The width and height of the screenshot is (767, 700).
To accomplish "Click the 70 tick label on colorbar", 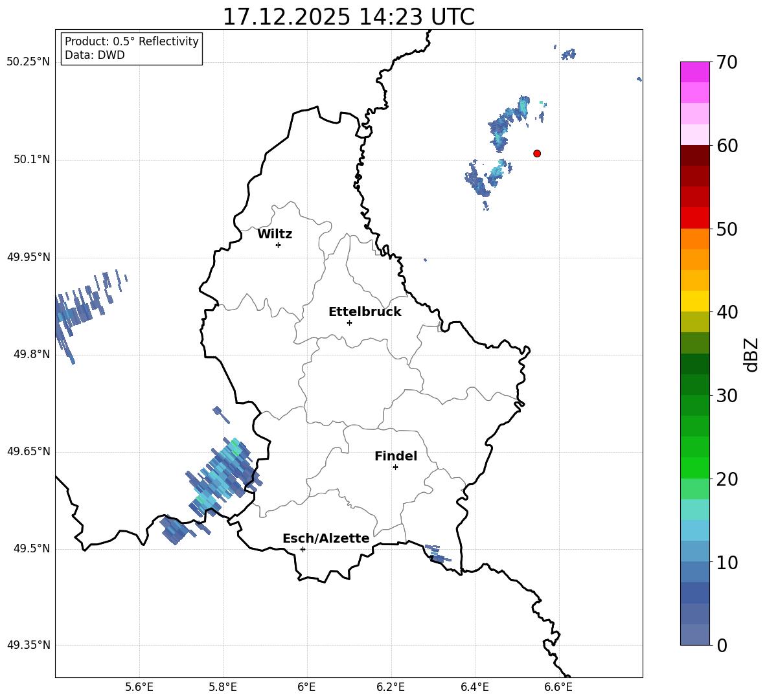I will coord(728,63).
